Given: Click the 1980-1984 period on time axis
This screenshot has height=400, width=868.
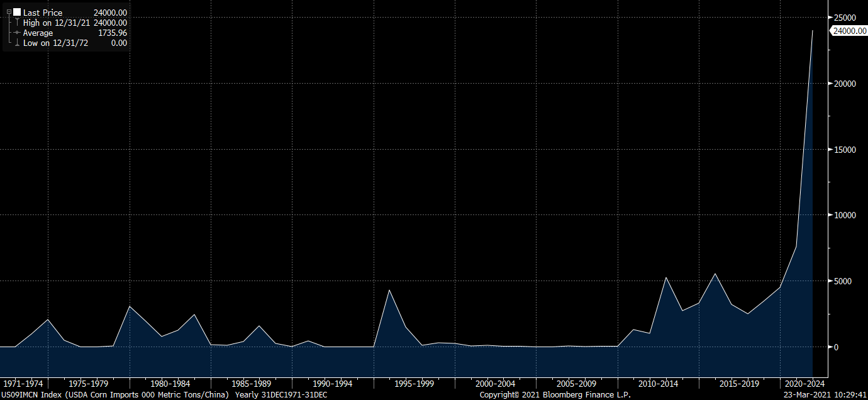Looking at the screenshot, I should 170,383.
